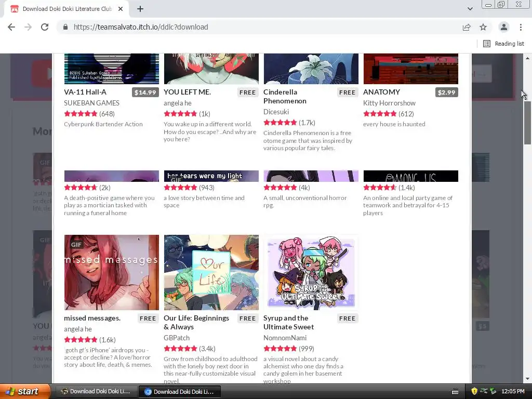Expand the tab search chevron
This screenshot has height=399, width=532.
point(470,9)
